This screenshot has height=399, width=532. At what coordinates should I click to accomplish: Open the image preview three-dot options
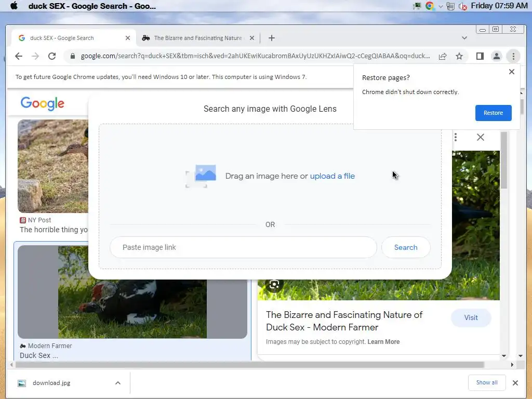(456, 137)
